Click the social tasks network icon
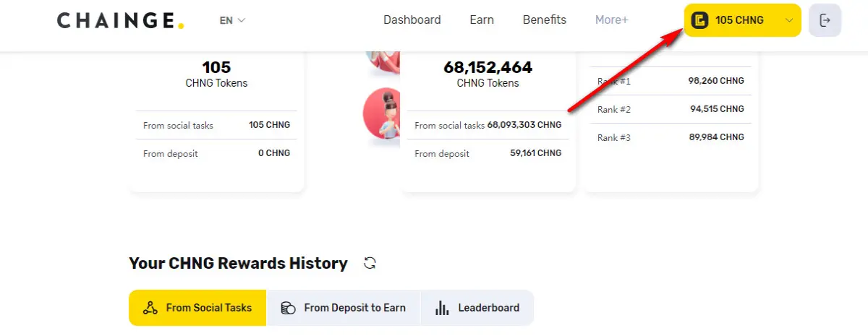This screenshot has width=868, height=336. coord(150,308)
